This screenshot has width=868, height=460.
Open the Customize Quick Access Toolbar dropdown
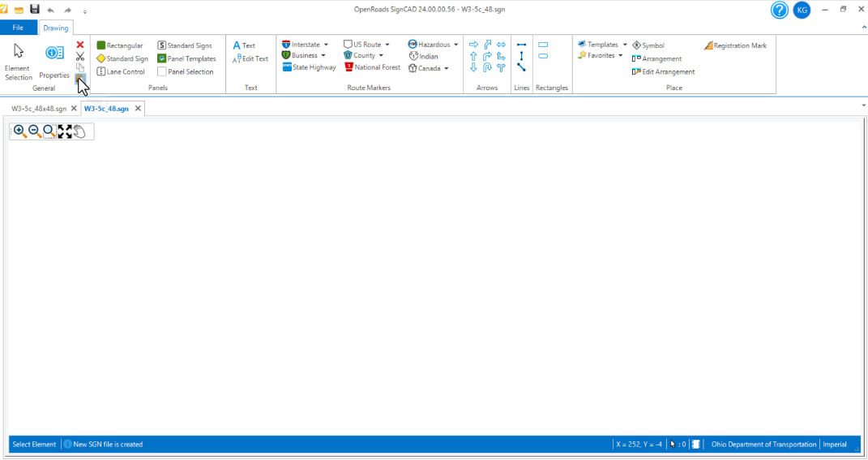coord(85,11)
